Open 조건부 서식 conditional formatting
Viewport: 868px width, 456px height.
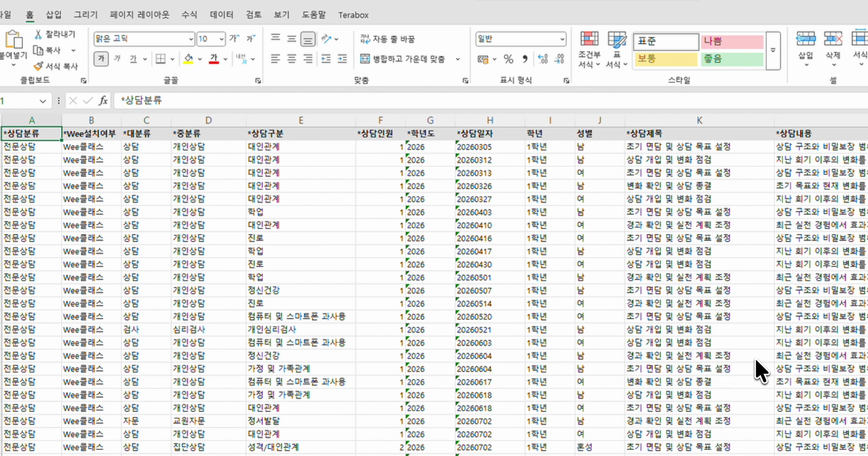[590, 50]
